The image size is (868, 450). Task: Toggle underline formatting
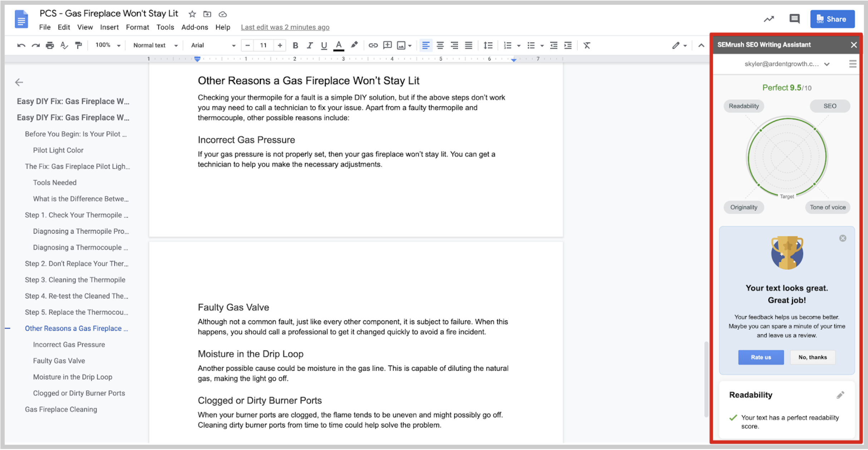click(324, 45)
